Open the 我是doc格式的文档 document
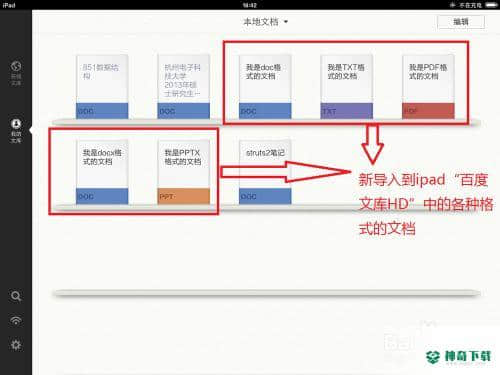The height and width of the screenshot is (375, 500). click(265, 87)
